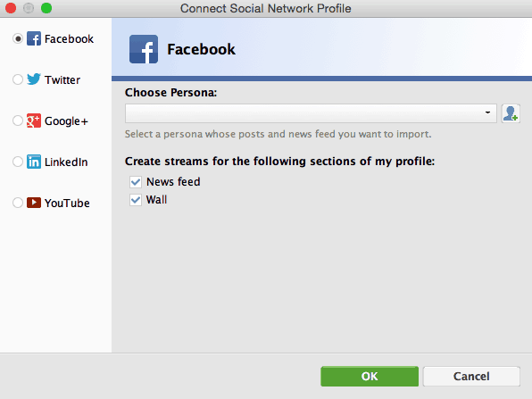
Task: Zoom the window with green title button
Action: pyautogui.click(x=46, y=8)
